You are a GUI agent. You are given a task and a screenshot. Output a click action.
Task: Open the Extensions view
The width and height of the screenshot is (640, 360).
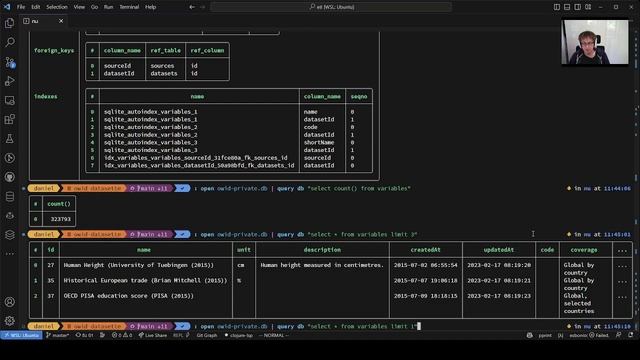(10, 119)
